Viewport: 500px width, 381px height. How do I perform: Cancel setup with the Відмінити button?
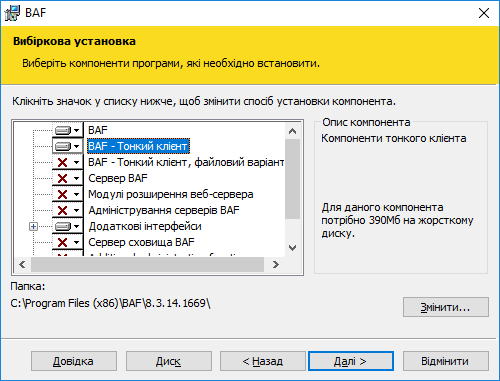446,361
